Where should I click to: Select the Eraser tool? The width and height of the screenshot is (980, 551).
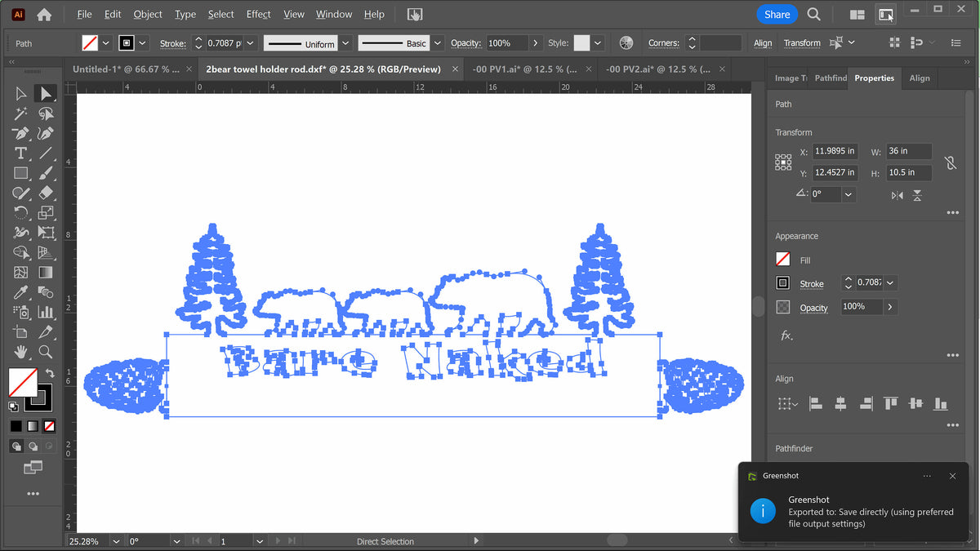(46, 193)
